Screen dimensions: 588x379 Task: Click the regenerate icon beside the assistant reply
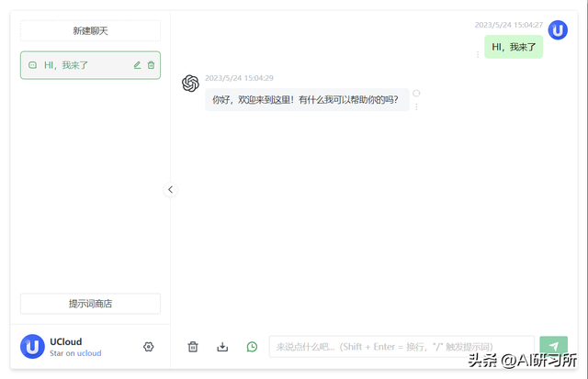click(416, 94)
